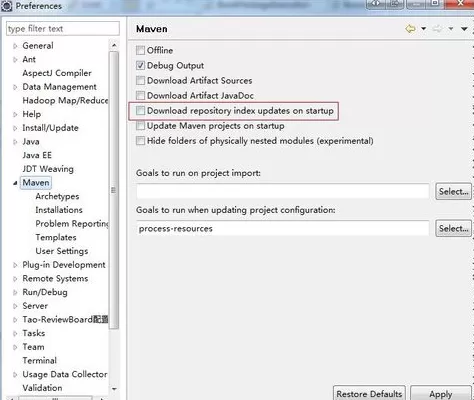This screenshot has height=400, width=474.
Task: Collapse the Maven tree node
Action: (x=15, y=183)
